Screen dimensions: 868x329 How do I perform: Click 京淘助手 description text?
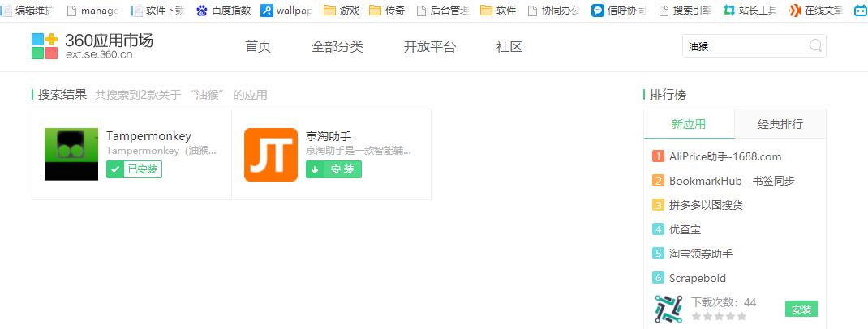[359, 151]
